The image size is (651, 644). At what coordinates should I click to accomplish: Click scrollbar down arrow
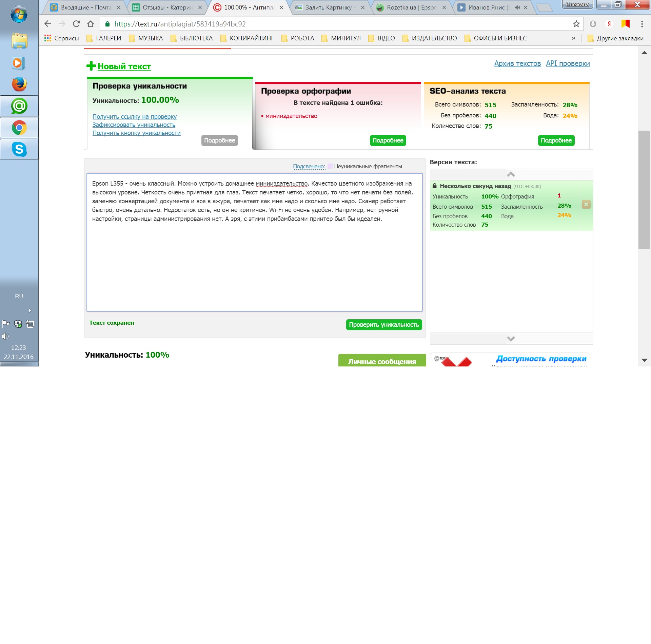click(x=645, y=360)
